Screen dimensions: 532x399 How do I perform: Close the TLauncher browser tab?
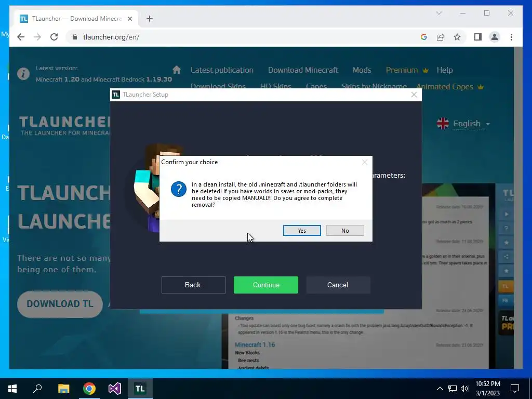(x=129, y=19)
